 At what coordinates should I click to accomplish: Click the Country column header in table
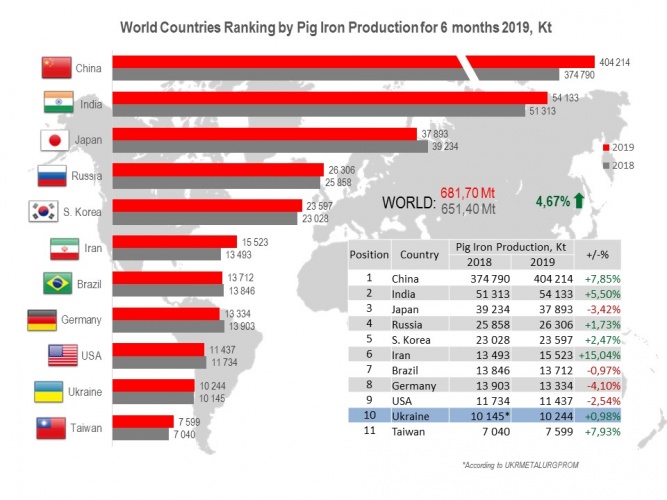click(419, 254)
